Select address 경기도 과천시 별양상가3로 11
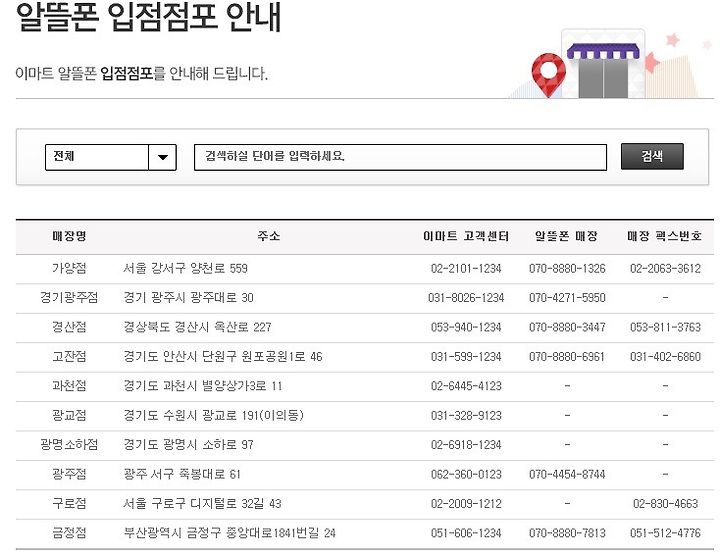 pos(202,386)
